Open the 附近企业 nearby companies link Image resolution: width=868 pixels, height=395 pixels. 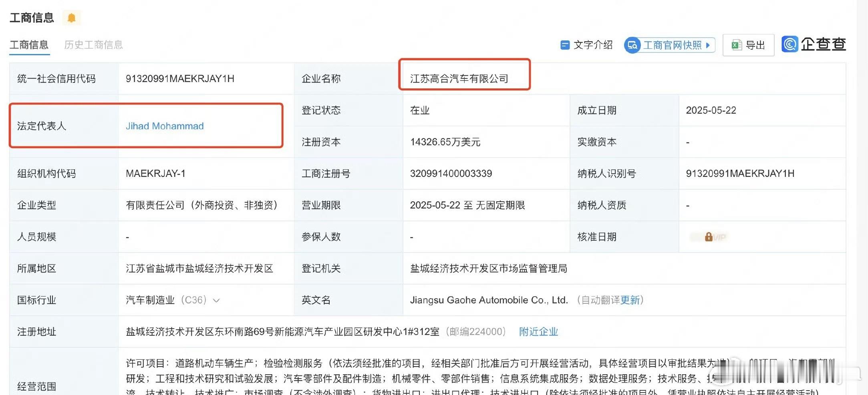point(538,332)
